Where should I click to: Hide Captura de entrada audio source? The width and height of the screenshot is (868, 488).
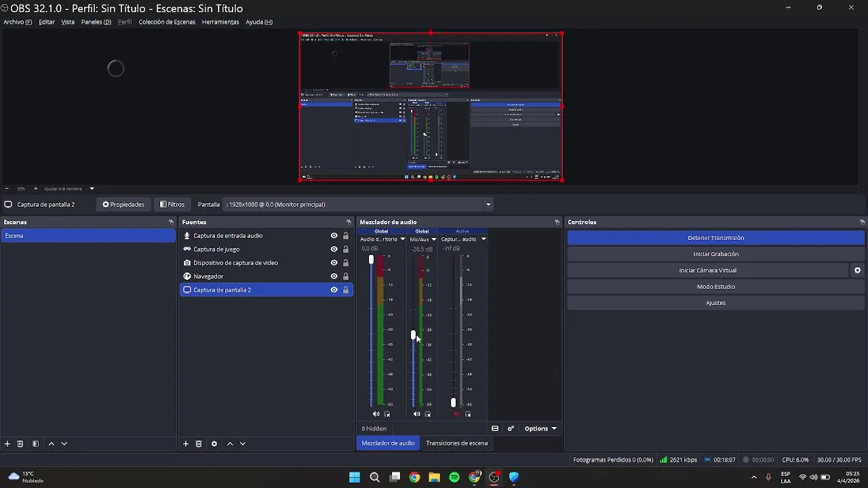pos(334,236)
